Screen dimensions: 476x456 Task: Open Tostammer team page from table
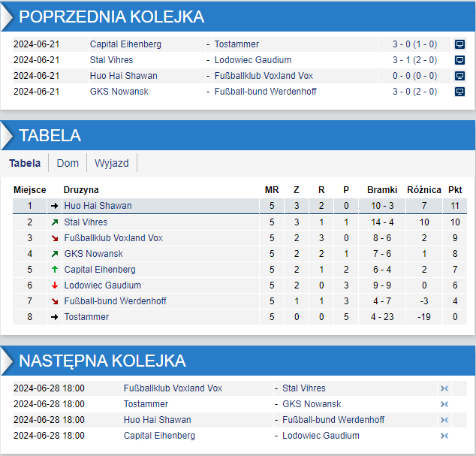pos(86,317)
